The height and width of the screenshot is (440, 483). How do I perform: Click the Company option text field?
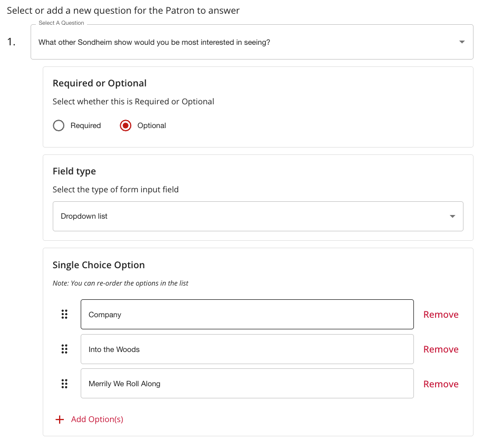247,314
